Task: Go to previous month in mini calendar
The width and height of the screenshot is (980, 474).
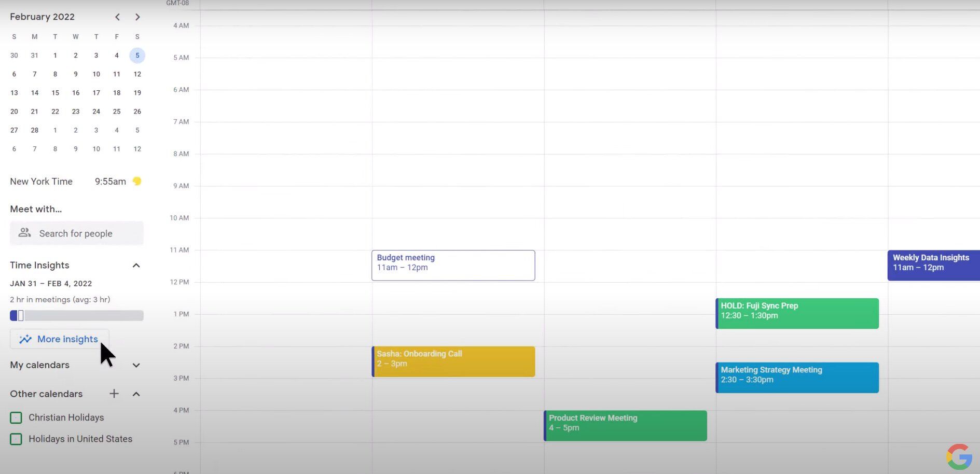Action: click(x=117, y=17)
